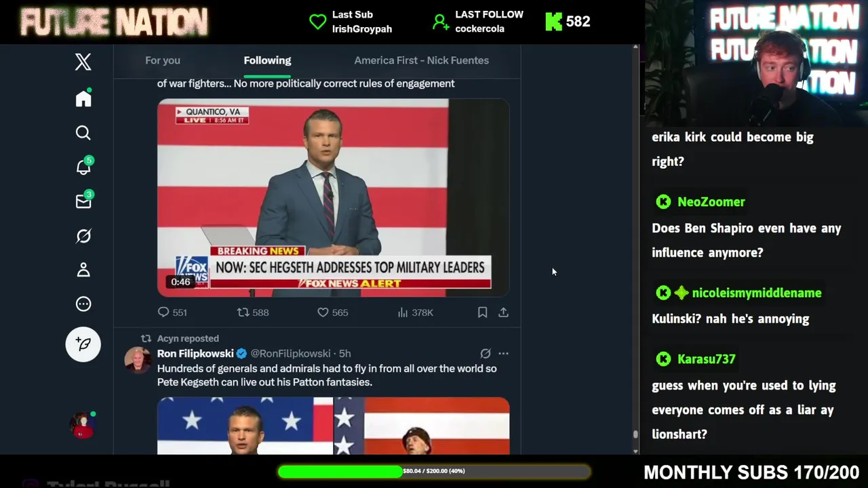This screenshot has width=868, height=488.
Task: Click the FUTURE NATION logo banner
Action: tap(114, 22)
